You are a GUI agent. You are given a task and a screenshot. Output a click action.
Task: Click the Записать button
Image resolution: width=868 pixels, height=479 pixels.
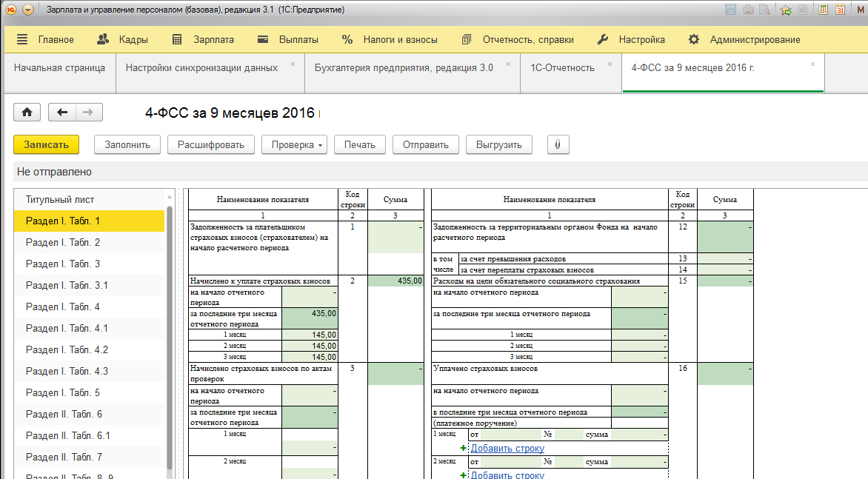click(x=47, y=145)
